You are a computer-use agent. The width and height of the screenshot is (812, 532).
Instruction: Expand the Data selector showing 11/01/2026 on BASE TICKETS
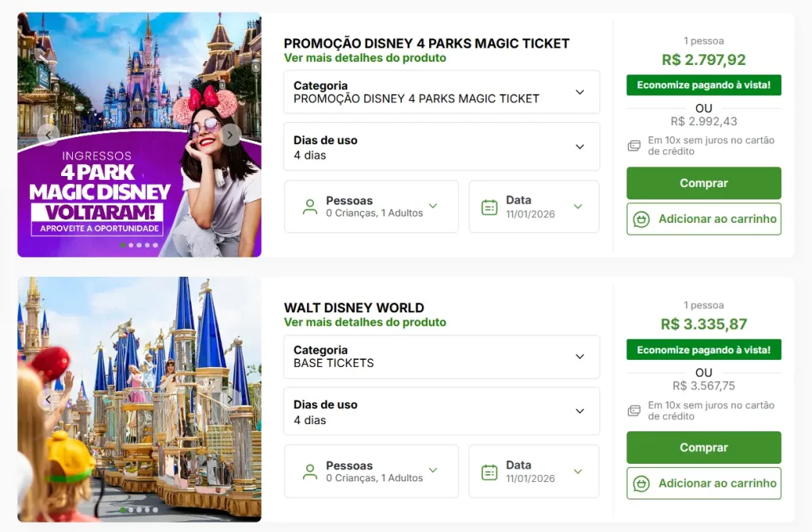(x=534, y=471)
